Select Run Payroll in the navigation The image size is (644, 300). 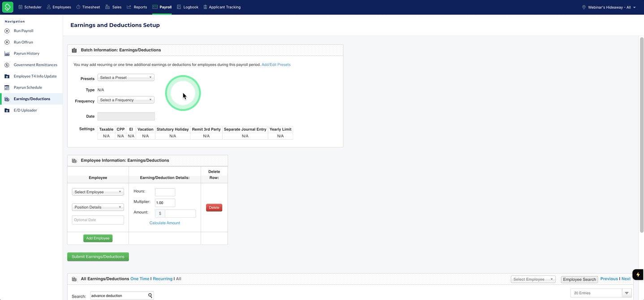click(x=23, y=31)
